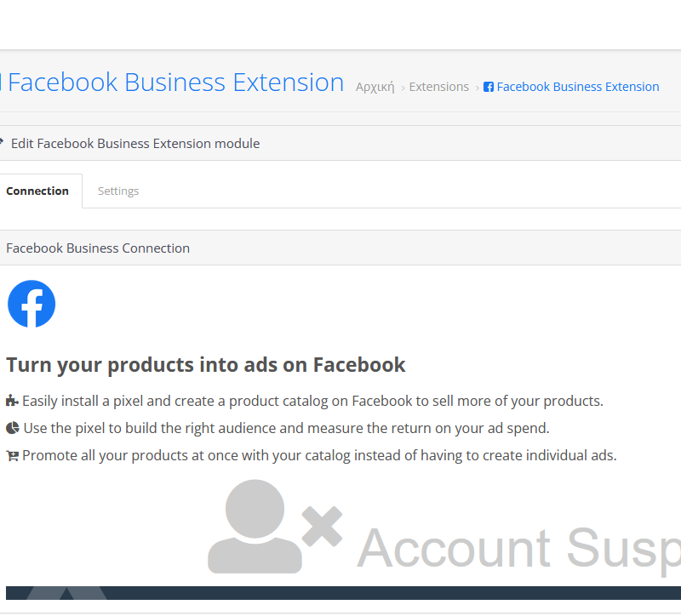Click the large blue Facebook logo
The height and width of the screenshot is (616, 681).
[x=31, y=304]
